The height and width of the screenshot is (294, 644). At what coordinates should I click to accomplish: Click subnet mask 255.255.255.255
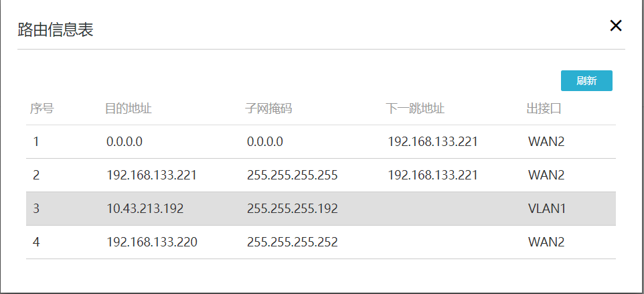[292, 175]
